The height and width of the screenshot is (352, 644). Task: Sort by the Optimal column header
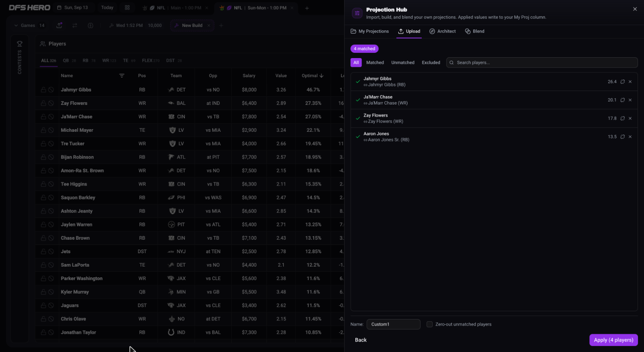click(312, 75)
